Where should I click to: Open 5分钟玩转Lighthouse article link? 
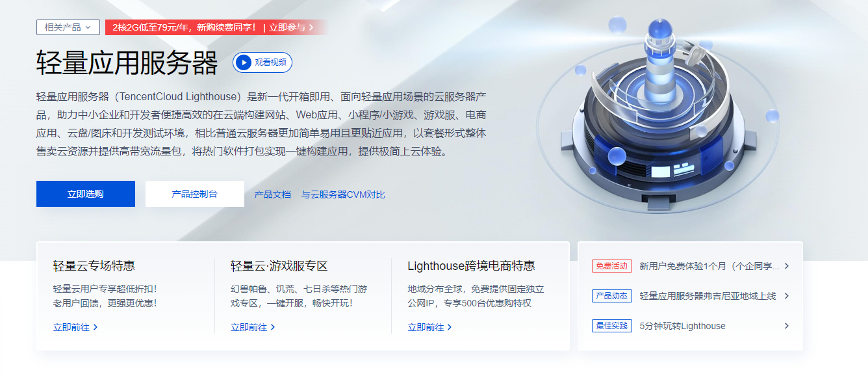coord(683,326)
